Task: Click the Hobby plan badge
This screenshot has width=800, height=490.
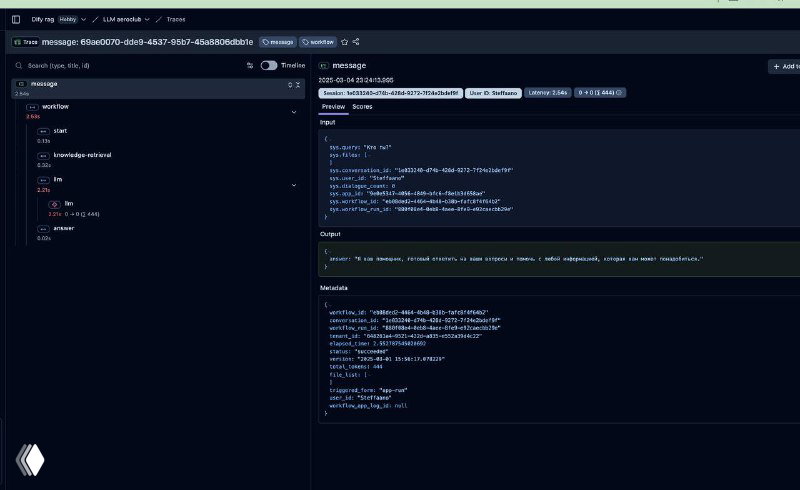Action: [67, 19]
